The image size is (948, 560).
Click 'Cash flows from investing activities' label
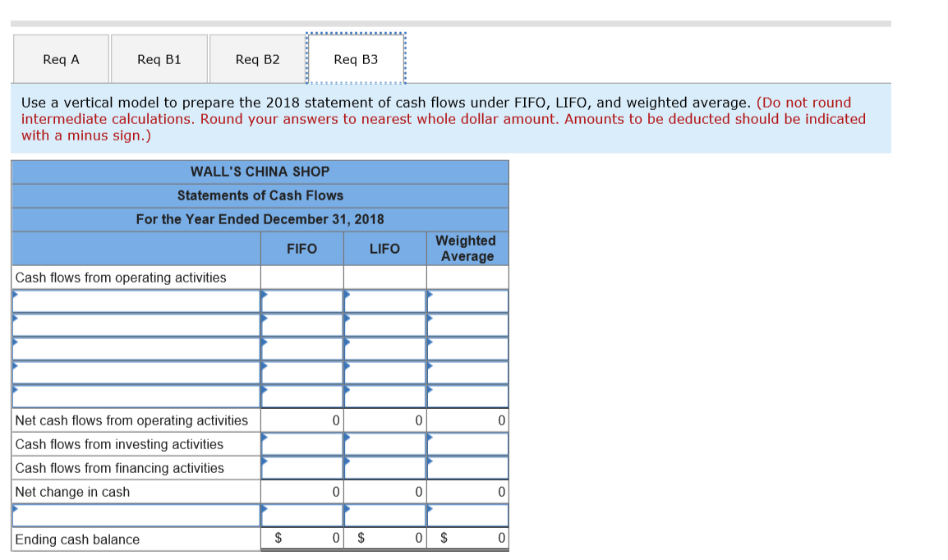click(x=119, y=444)
